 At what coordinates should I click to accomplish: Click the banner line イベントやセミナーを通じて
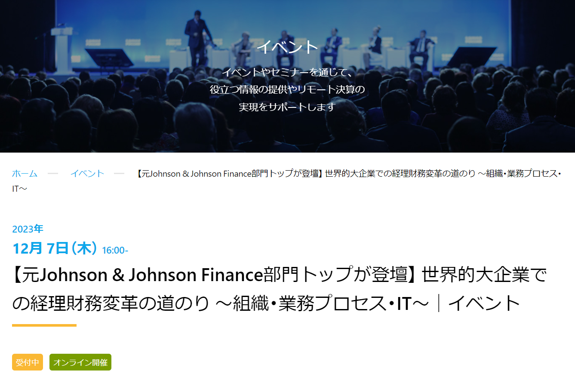(x=287, y=72)
